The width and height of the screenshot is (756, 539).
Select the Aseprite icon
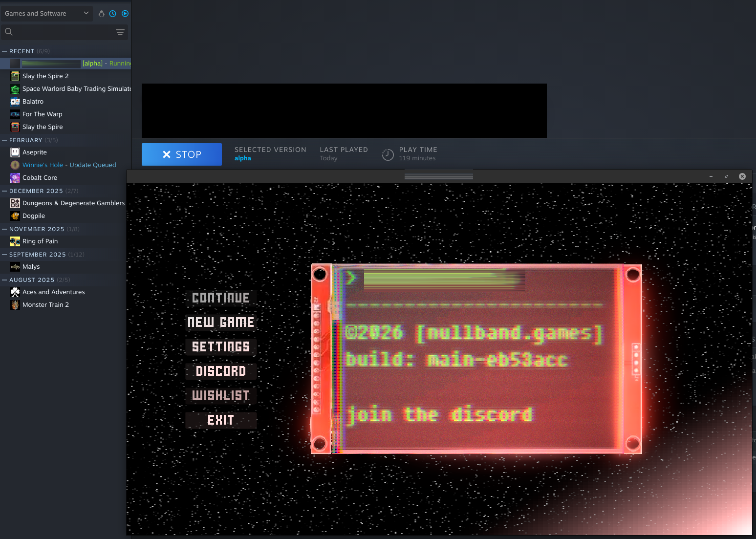15,152
